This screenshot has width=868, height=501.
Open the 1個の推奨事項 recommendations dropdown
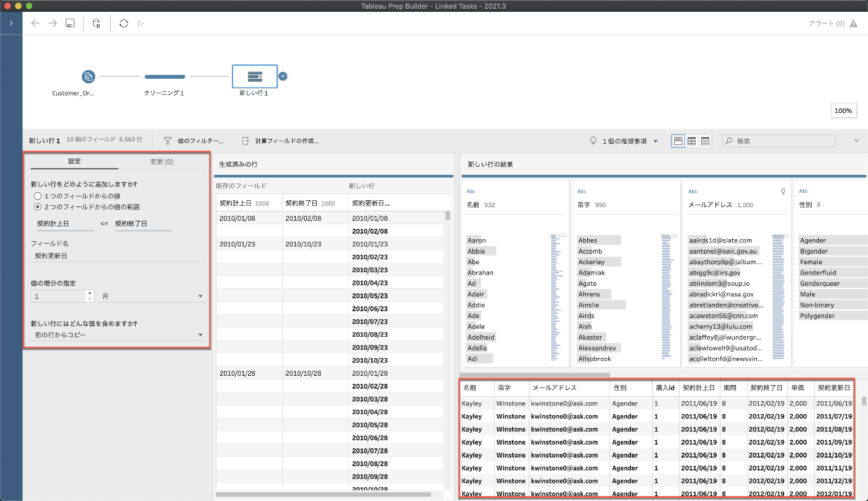coord(624,141)
